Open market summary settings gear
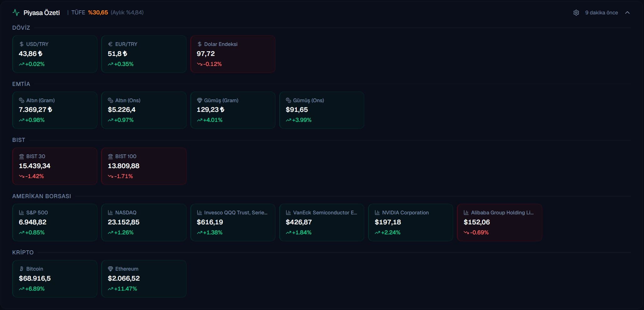This screenshot has height=310, width=644. click(576, 13)
